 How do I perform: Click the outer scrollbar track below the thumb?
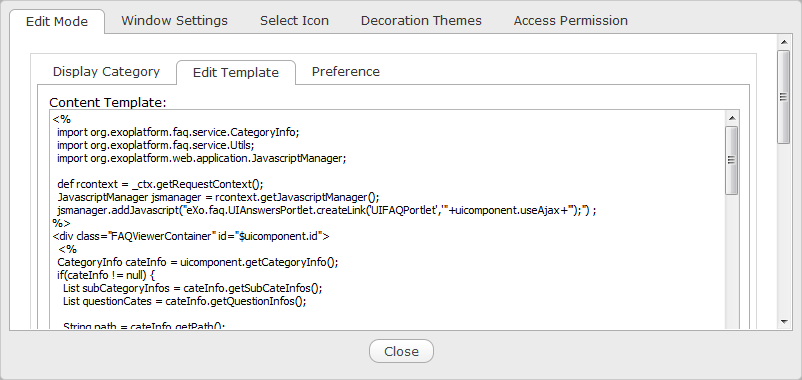[x=784, y=229]
